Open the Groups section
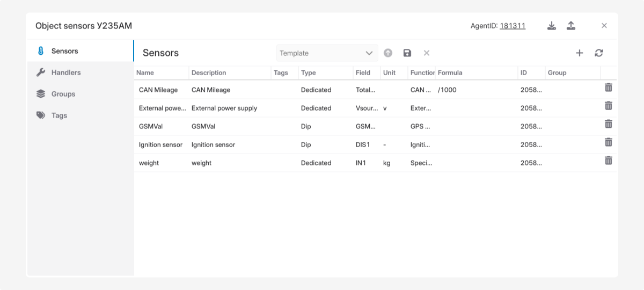Viewport: 644px width, 290px height. point(63,94)
